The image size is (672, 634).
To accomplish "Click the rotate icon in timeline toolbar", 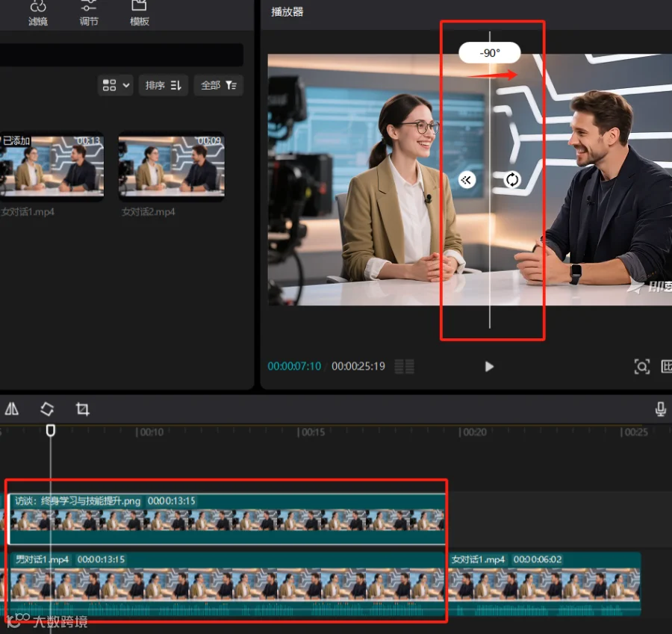I will click(47, 408).
